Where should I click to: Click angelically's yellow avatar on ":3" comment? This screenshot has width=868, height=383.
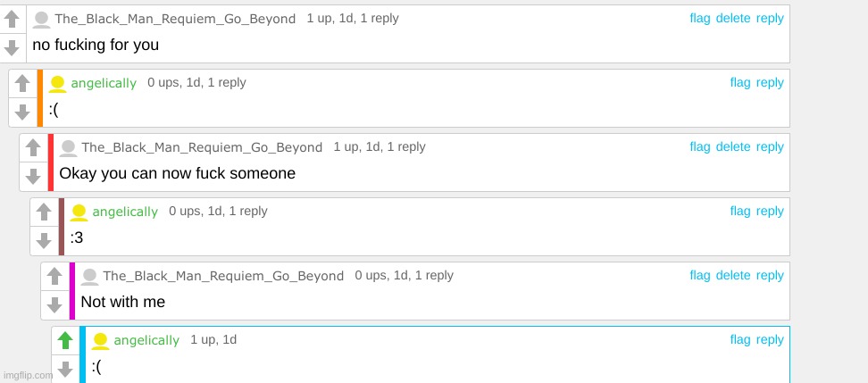click(79, 212)
